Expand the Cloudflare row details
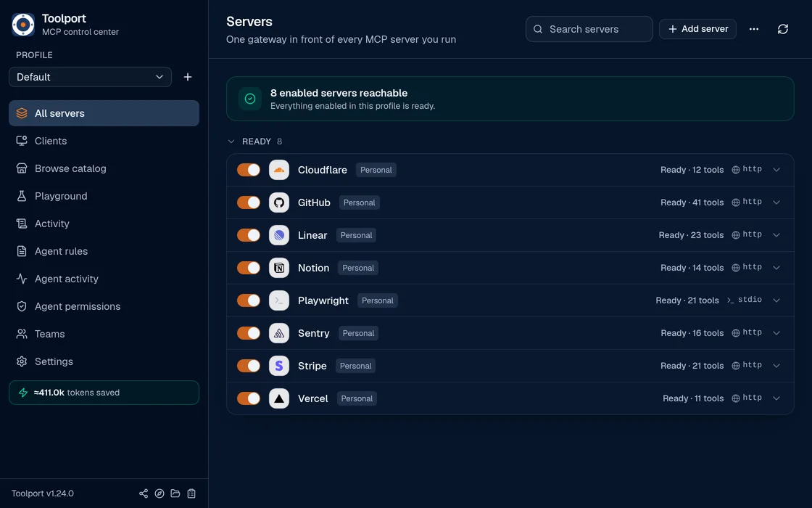The width and height of the screenshot is (812, 508). coord(776,170)
